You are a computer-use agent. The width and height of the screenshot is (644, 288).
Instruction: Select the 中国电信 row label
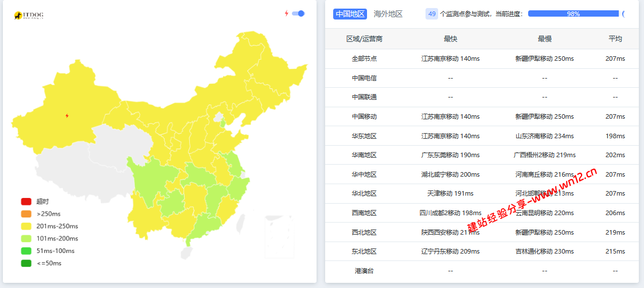364,78
